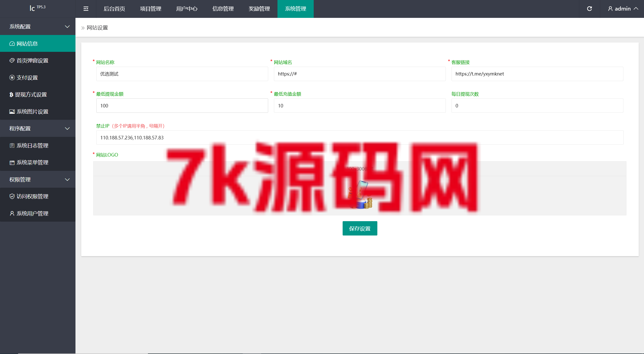Focus the 禁止IP input field
This screenshot has height=354, width=644.
click(360, 138)
